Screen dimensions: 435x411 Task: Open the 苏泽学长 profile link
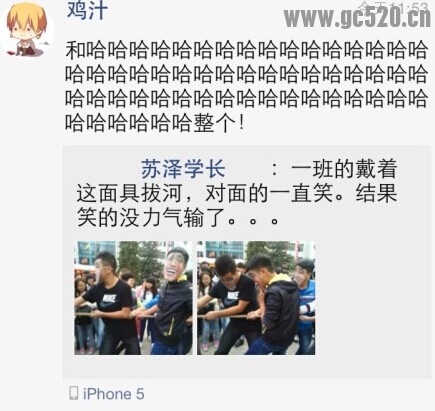pos(183,169)
